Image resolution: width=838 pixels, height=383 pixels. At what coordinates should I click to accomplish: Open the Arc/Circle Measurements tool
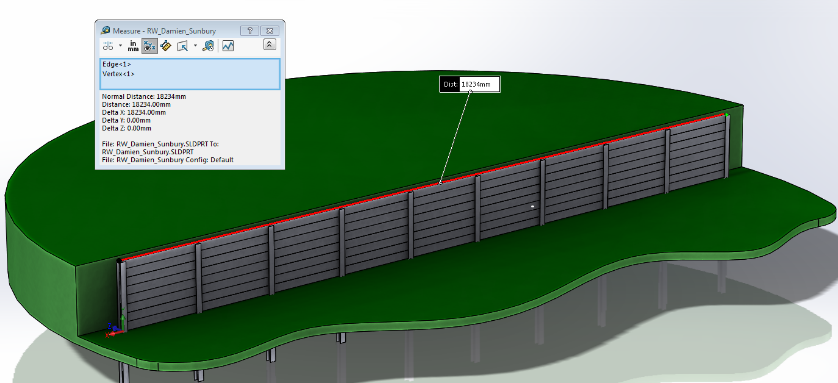[108, 46]
